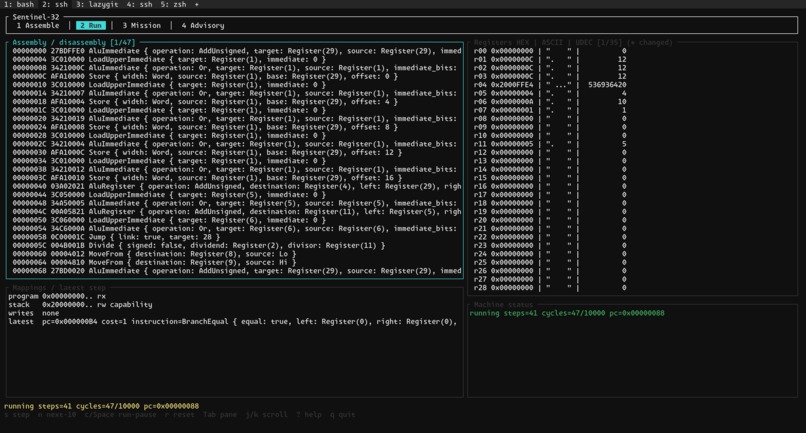
Task: Click the 'Tab pane' shortcut hint
Action: [220, 414]
